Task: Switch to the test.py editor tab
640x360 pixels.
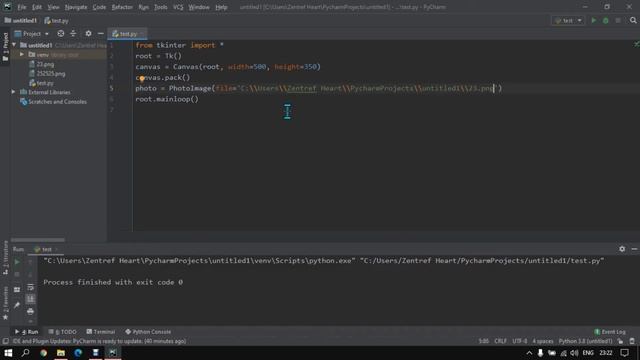Action: pos(127,34)
